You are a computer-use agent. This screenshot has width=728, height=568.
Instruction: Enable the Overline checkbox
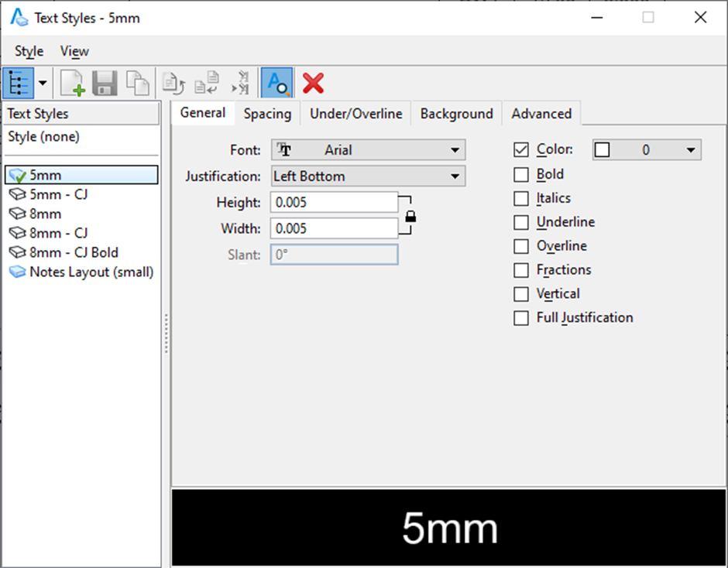pyautogui.click(x=521, y=246)
